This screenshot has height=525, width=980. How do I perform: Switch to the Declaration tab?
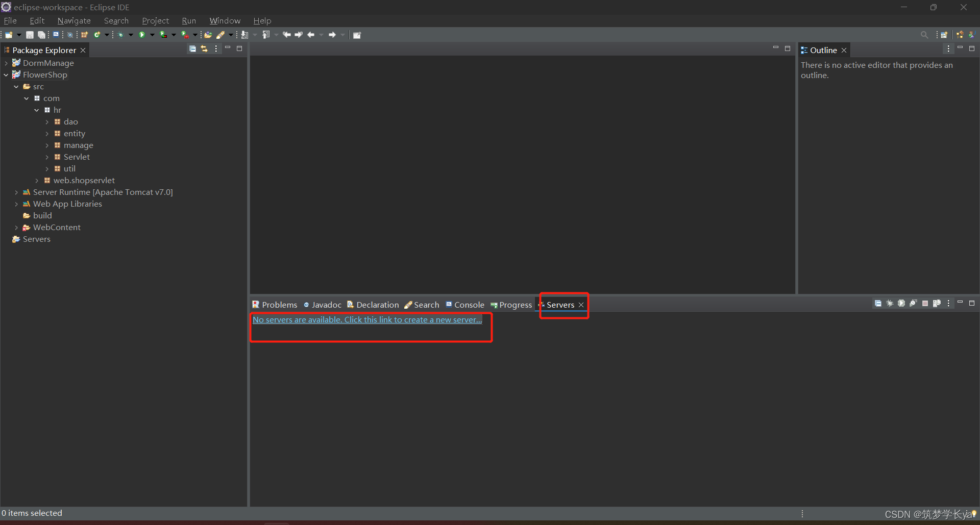373,305
